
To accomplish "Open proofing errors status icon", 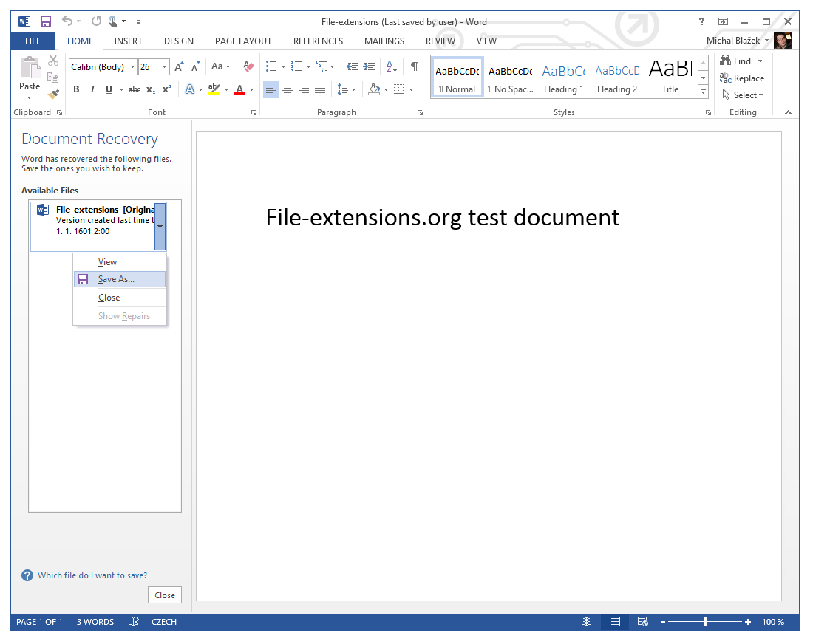I will 133,622.
